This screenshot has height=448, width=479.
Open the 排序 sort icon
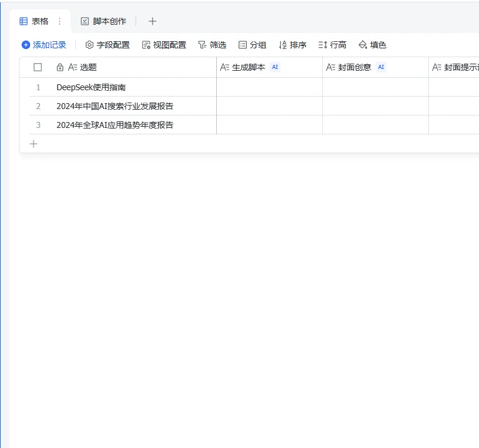click(282, 45)
